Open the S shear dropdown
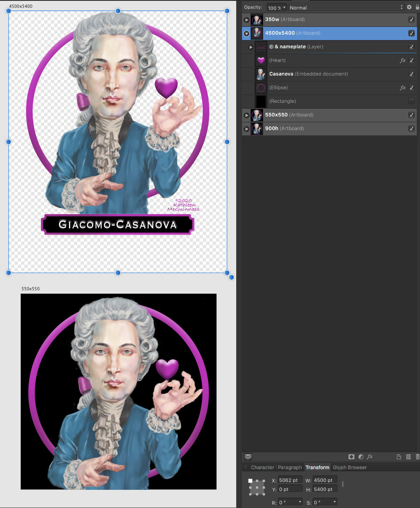This screenshot has height=508, width=420. coord(325,502)
